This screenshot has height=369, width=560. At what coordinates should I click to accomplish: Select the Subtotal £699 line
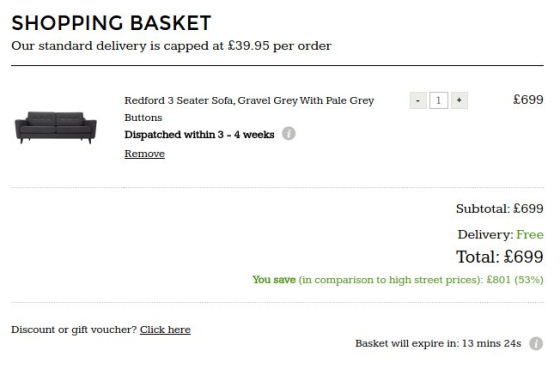coord(500,209)
